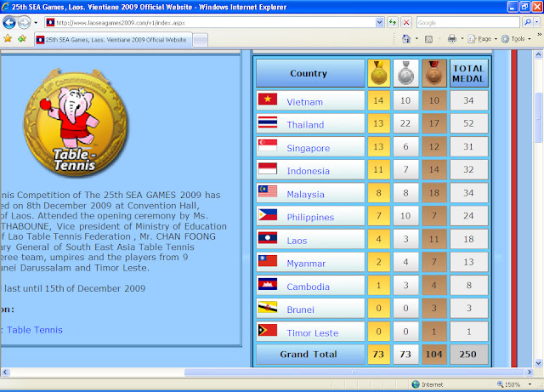Image resolution: width=544 pixels, height=392 pixels.
Task: Click the Singapore flag icon
Action: tap(268, 145)
